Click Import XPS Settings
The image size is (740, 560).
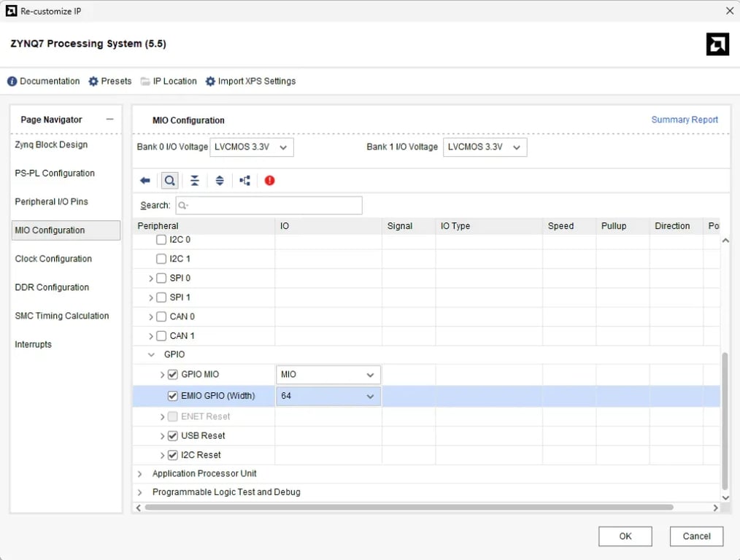pyautogui.click(x=250, y=81)
